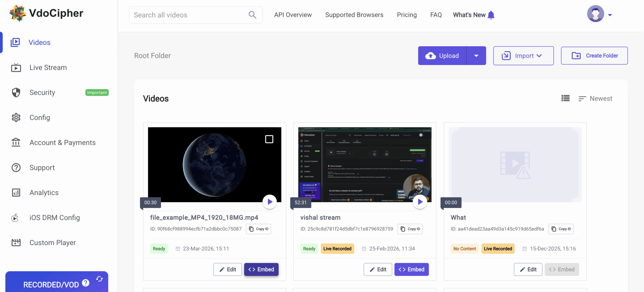
Task: Click the Ready status of file_example_MP4
Action: [x=159, y=249]
